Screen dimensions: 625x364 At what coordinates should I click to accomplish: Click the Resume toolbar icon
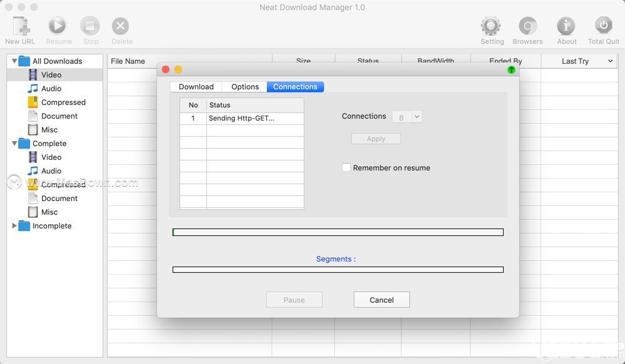click(57, 26)
